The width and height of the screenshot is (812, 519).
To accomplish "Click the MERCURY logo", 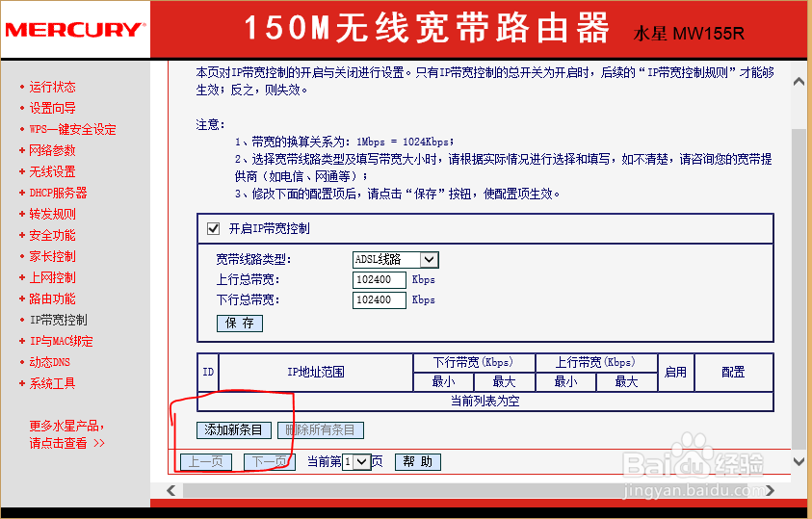I will coord(75,30).
